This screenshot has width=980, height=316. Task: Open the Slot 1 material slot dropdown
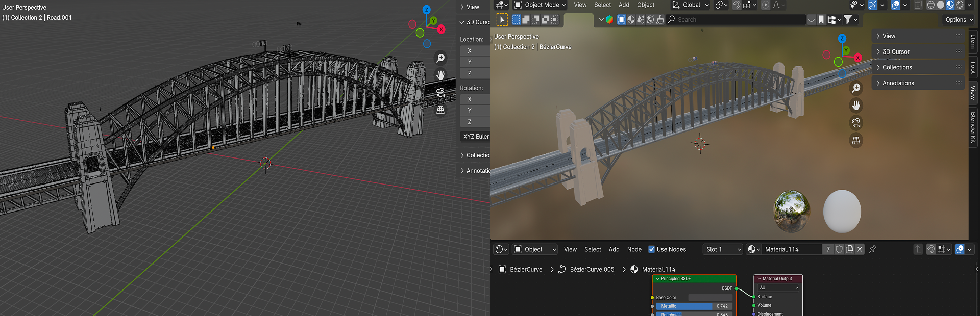(723, 249)
